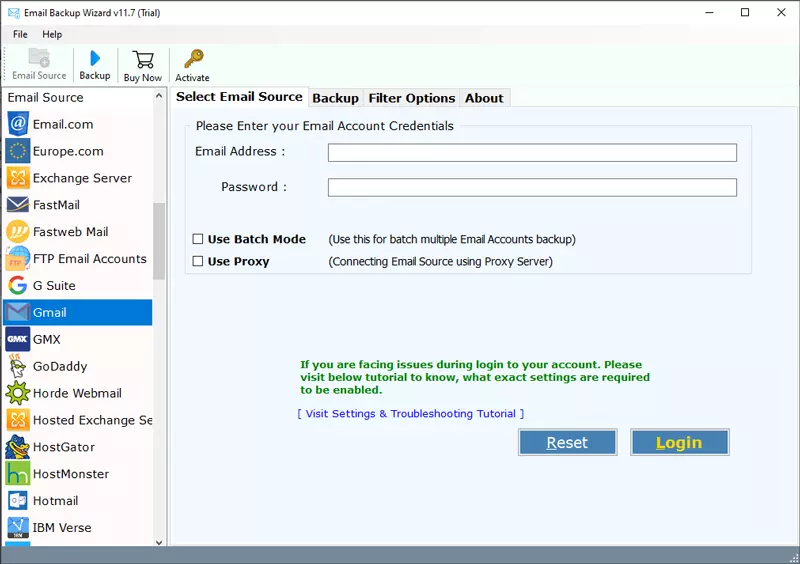Select 'Hotmail' text in source list
Viewport: 800px width, 564px height.
point(56,501)
